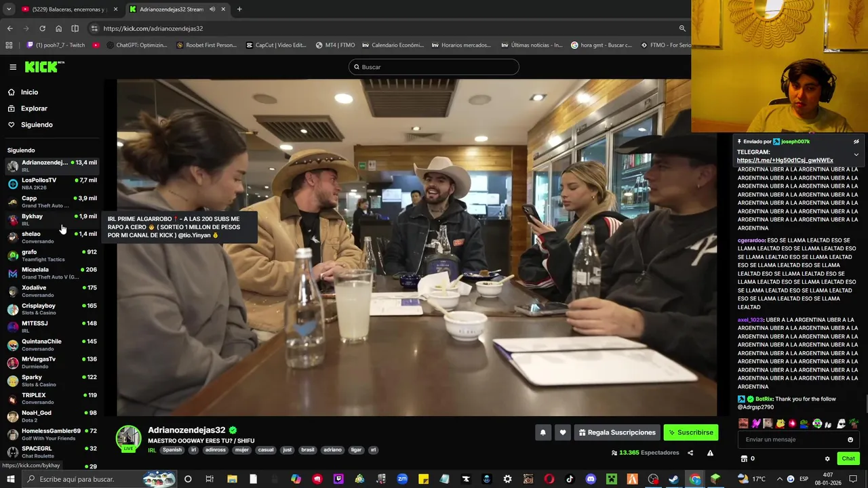Report stream using warning triangle icon
This screenshot has width=868, height=488.
click(x=710, y=453)
